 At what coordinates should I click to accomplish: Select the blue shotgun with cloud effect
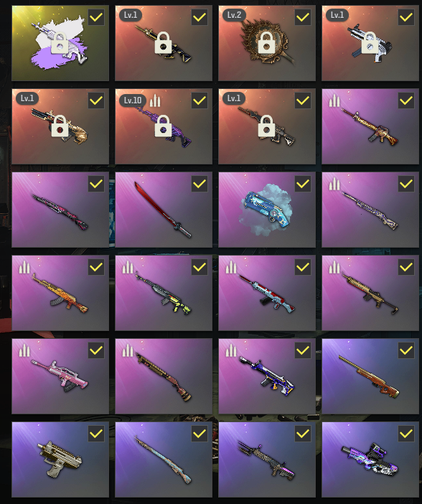267,210
